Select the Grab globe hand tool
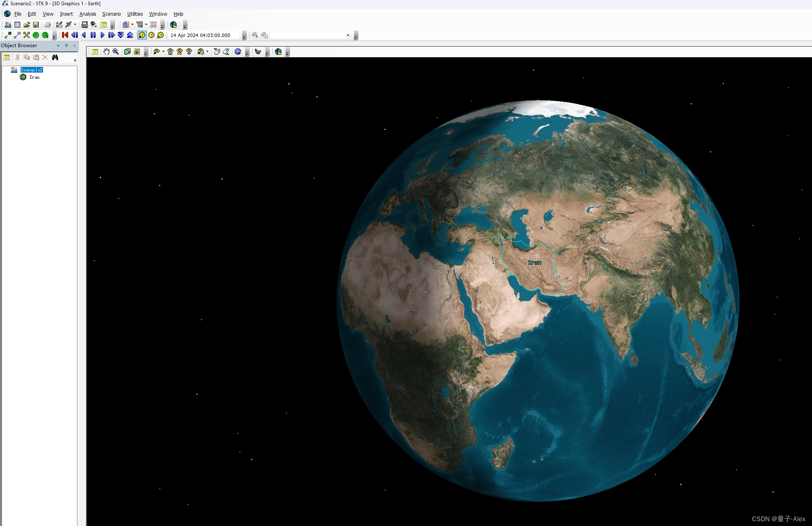This screenshot has height=526, width=812. pos(106,52)
